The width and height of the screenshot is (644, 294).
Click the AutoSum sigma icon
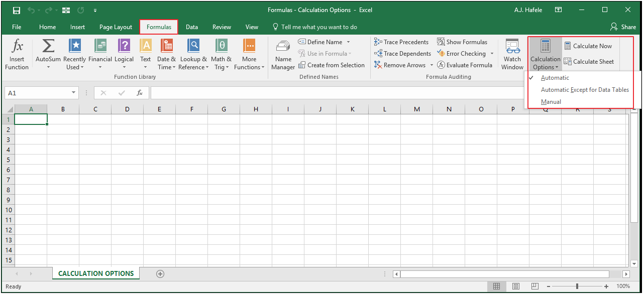click(48, 46)
